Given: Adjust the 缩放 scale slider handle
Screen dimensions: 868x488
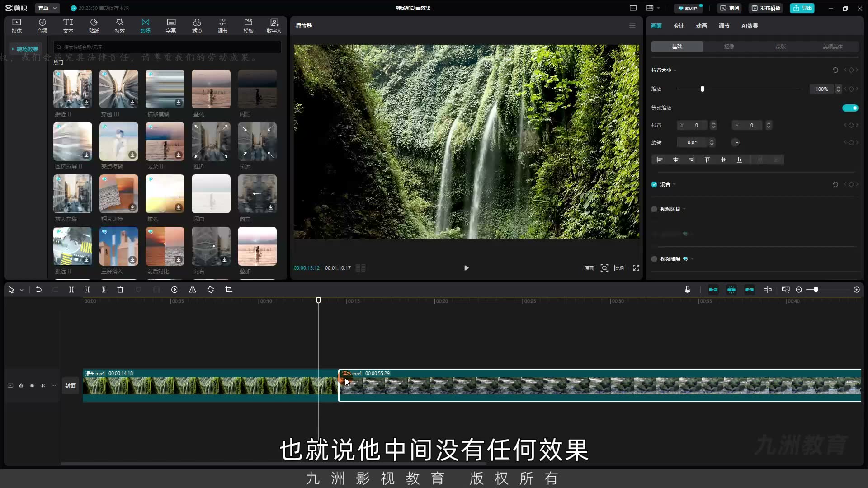Looking at the screenshot, I should tap(702, 89).
